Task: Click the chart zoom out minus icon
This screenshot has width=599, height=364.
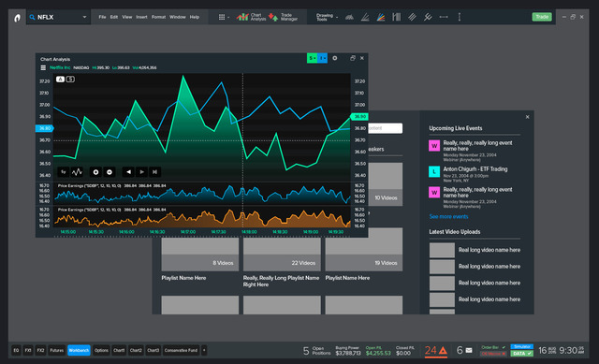Action: pyautogui.click(x=110, y=172)
